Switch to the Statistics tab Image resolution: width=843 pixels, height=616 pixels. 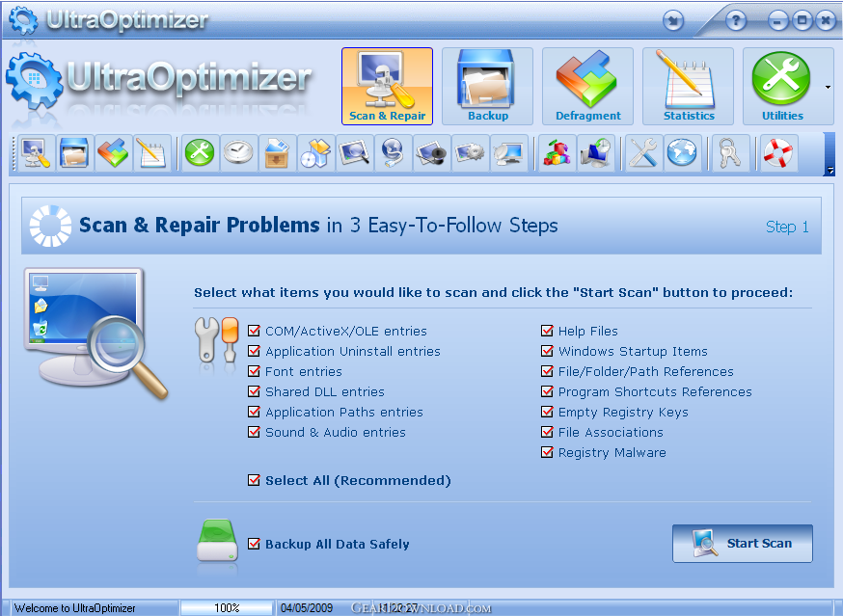(688, 86)
